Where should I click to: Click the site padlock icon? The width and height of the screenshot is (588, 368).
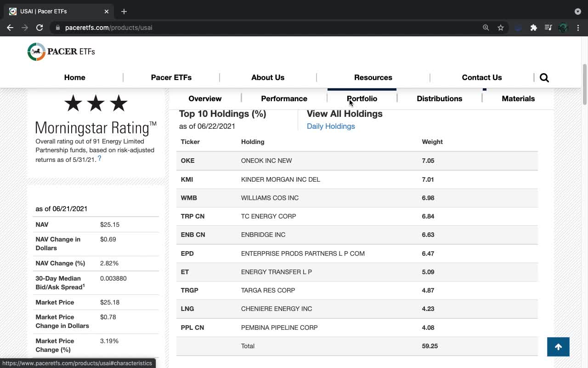click(57, 28)
